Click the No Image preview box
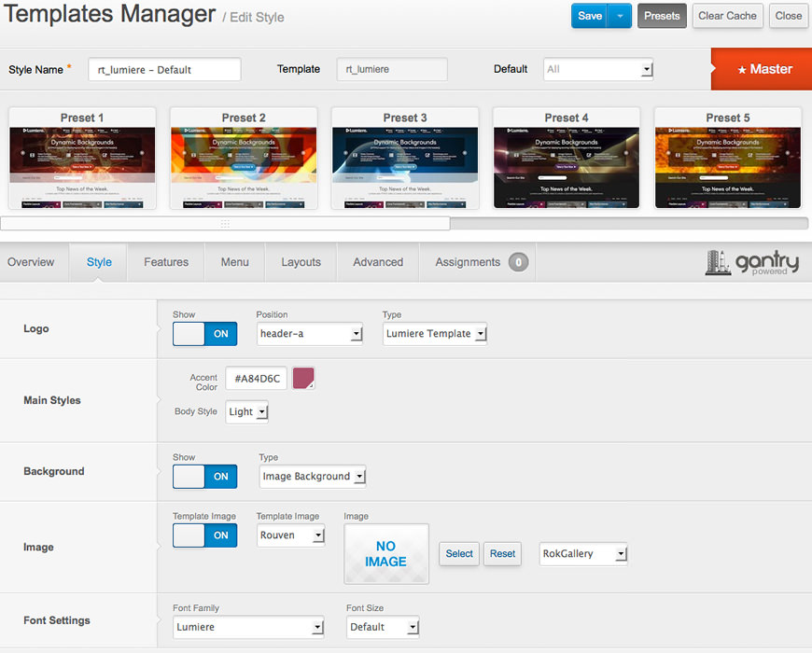The height and width of the screenshot is (653, 812). tap(386, 554)
